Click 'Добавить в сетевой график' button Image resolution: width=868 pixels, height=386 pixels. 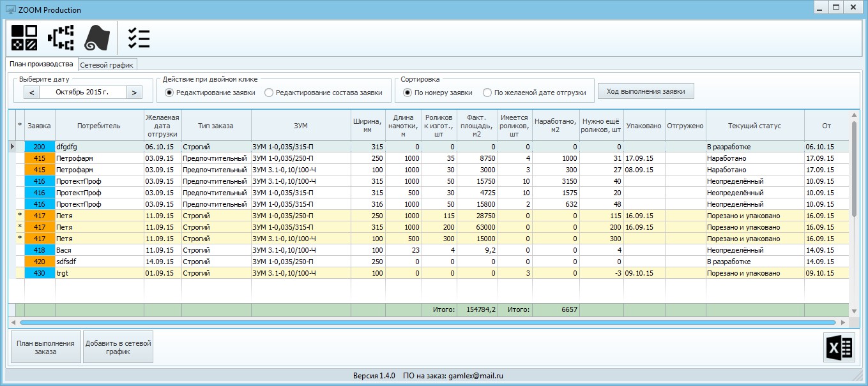pyautogui.click(x=118, y=347)
